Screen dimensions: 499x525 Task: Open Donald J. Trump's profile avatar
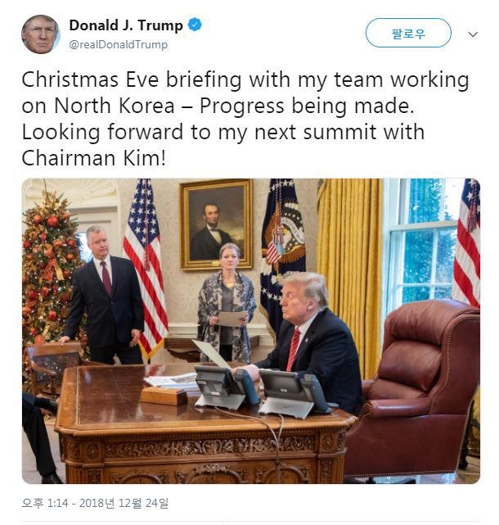coord(41,34)
